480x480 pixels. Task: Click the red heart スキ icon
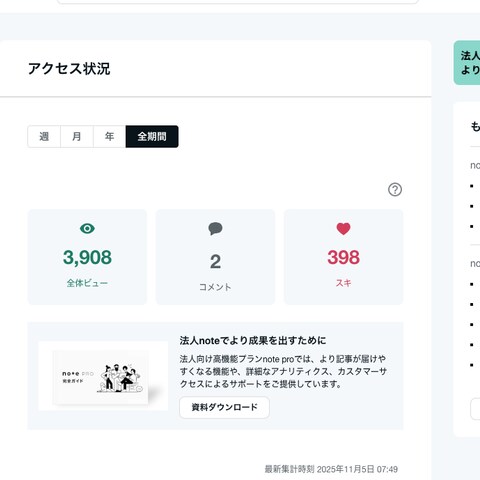[343, 229]
